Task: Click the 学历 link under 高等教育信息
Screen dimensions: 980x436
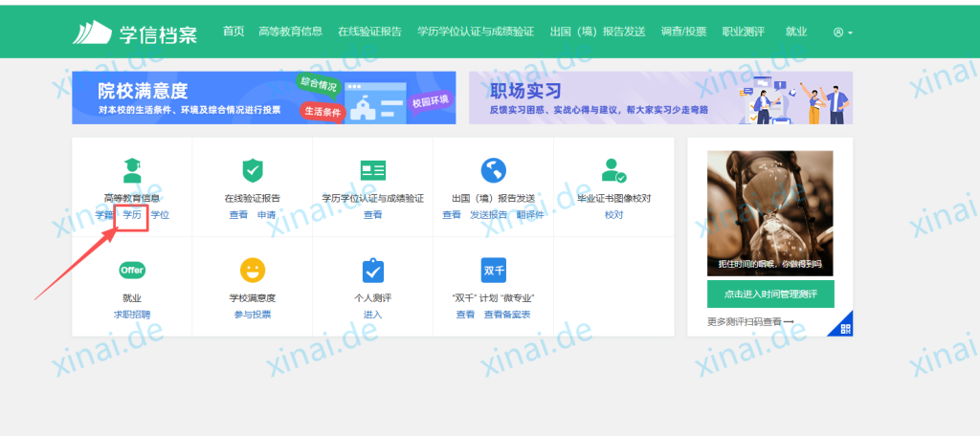Action: (132, 215)
